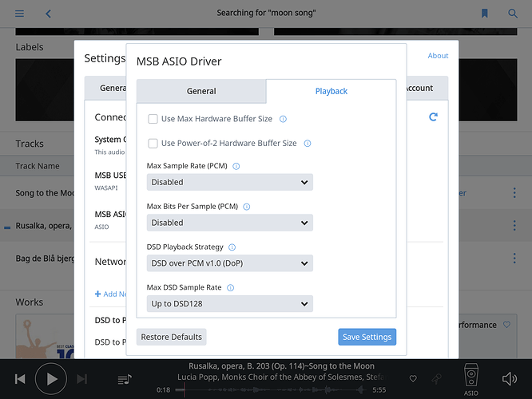Viewport: 532px width, 399px height.
Task: Click Save Settings button
Action: coord(367,337)
